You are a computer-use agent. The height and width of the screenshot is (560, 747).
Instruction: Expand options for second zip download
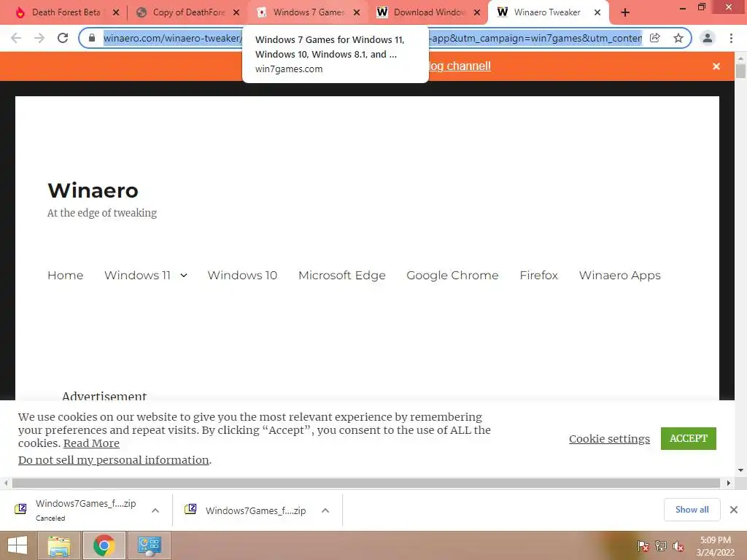tap(325, 510)
